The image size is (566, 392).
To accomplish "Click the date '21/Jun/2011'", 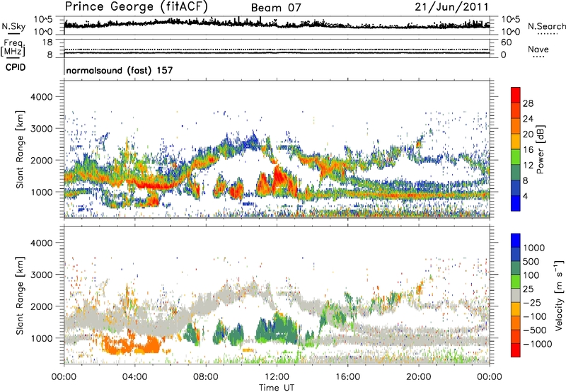I will pyautogui.click(x=451, y=6).
